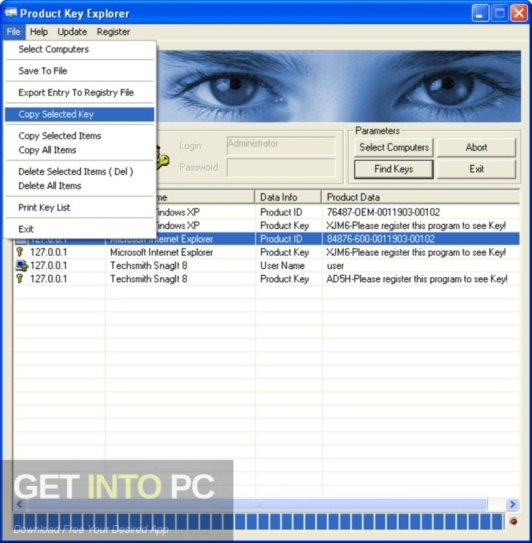Click the red status indicator icon
This screenshot has width=532, height=543.
click(514, 521)
